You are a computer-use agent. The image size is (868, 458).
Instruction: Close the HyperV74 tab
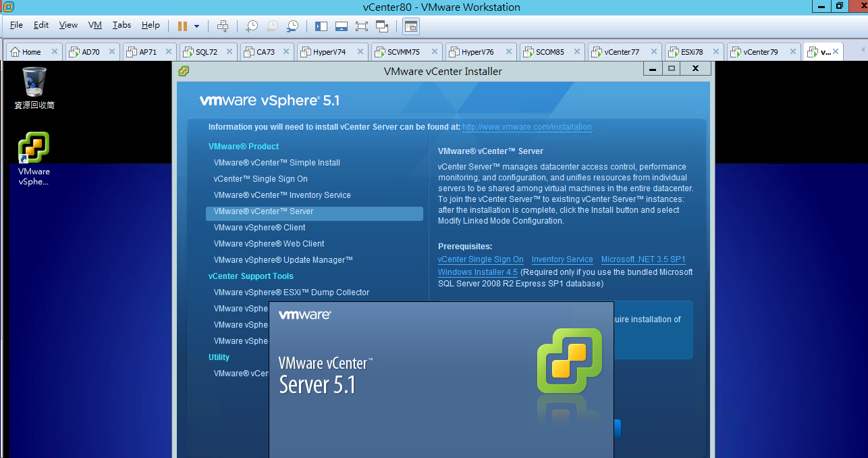point(360,52)
